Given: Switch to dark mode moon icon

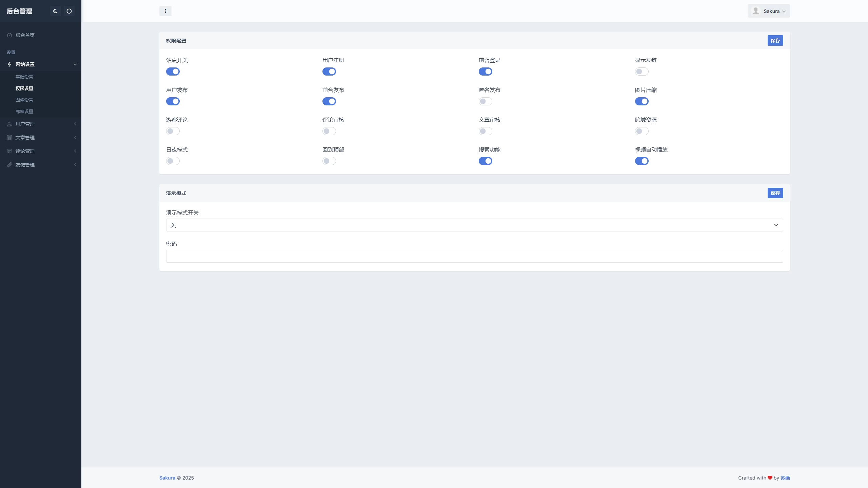Looking at the screenshot, I should pyautogui.click(x=55, y=11).
